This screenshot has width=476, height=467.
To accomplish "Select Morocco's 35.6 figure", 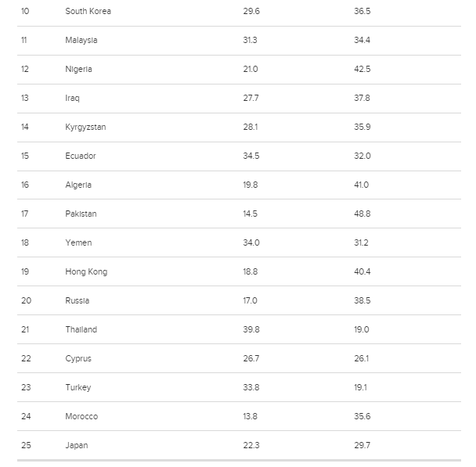I will (x=362, y=416).
